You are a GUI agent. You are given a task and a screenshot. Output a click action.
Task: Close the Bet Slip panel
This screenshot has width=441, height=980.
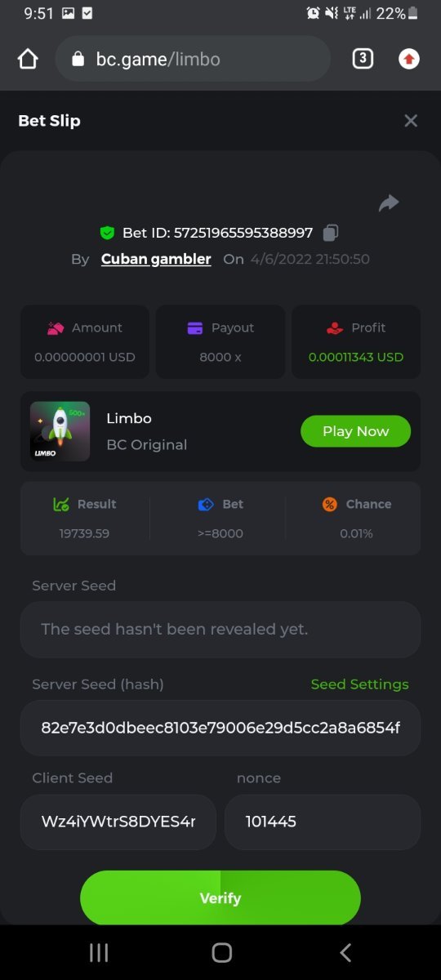coord(411,121)
